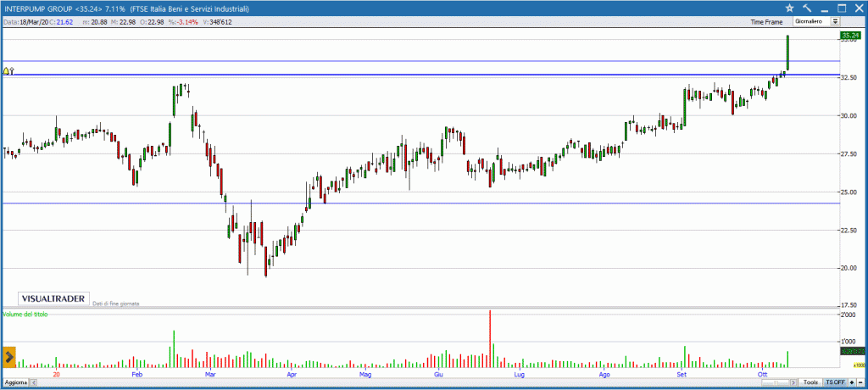
Task: Click the 2'000 volume axis label
Action: pos(849,315)
